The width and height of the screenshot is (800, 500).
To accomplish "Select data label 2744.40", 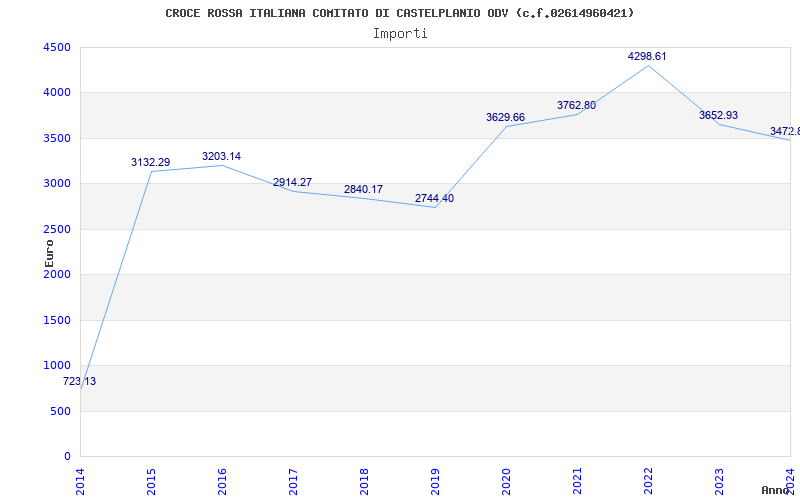I will point(434,198).
